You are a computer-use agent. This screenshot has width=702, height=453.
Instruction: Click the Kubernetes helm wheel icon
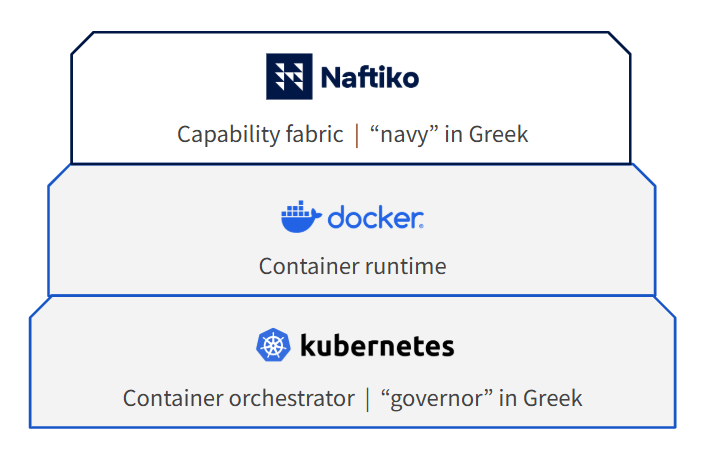pos(272,346)
